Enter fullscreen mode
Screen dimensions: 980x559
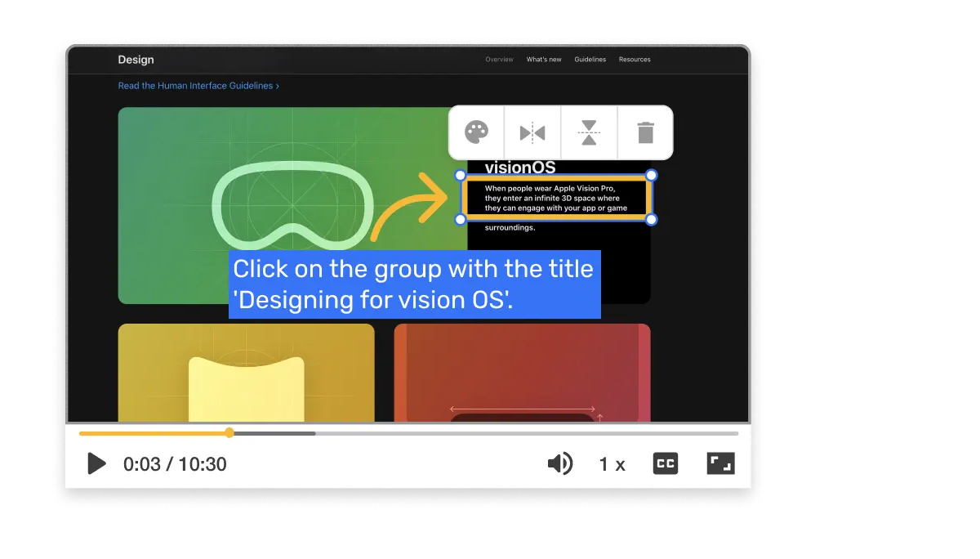(x=720, y=463)
